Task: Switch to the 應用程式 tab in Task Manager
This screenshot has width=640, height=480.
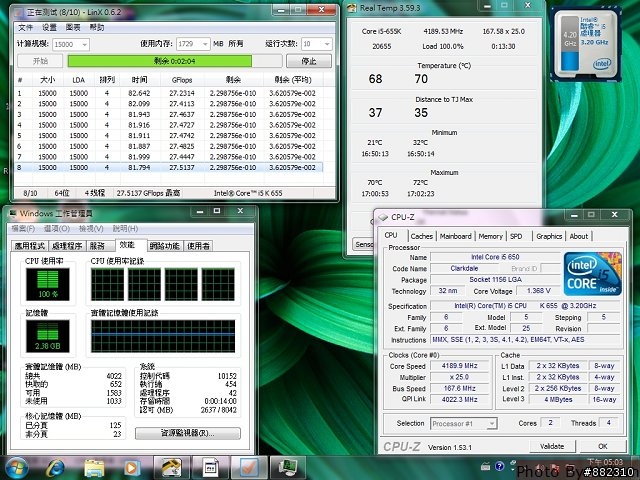Action: 30,246
